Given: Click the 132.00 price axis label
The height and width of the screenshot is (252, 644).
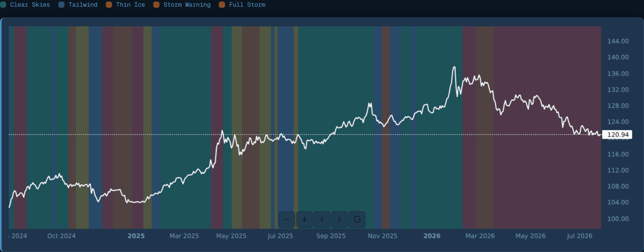Looking at the screenshot, I should coord(618,90).
